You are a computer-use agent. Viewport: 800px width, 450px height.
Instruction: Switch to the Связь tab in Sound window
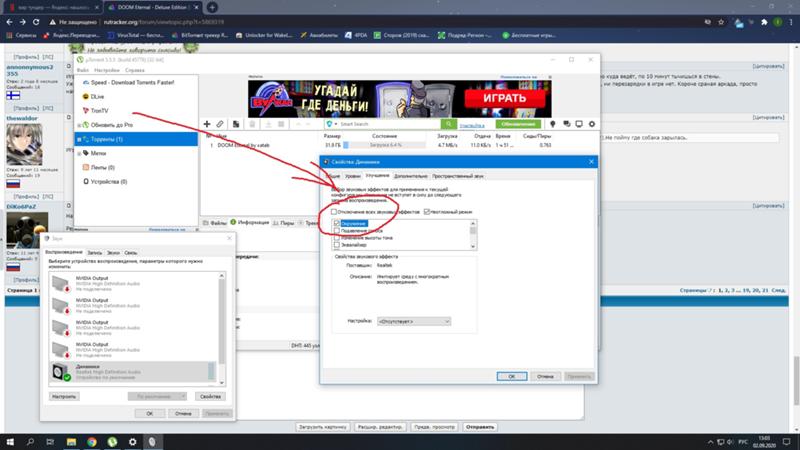[131, 253]
